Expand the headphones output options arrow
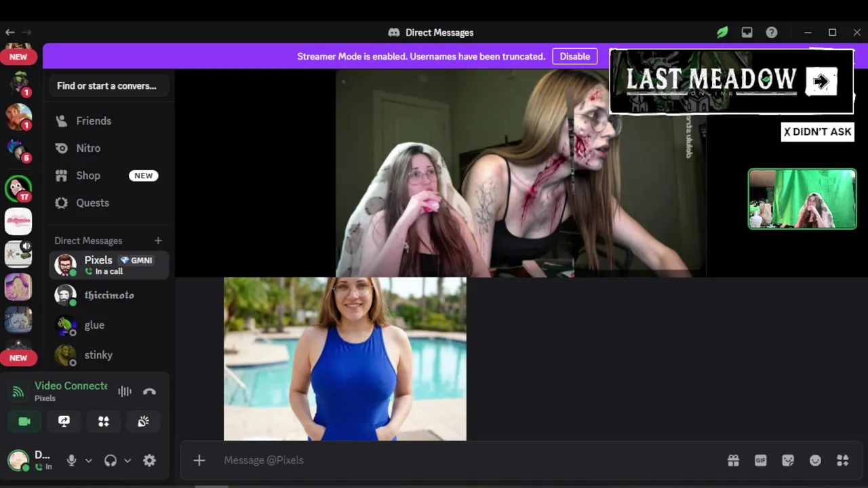 127,460
